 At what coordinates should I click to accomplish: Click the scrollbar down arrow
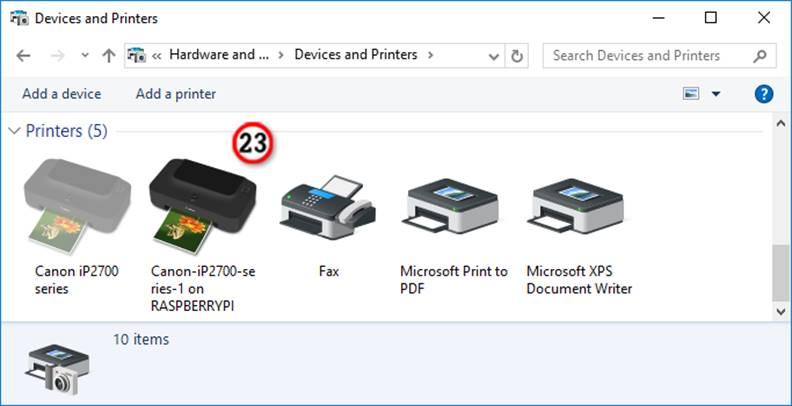coord(780,313)
